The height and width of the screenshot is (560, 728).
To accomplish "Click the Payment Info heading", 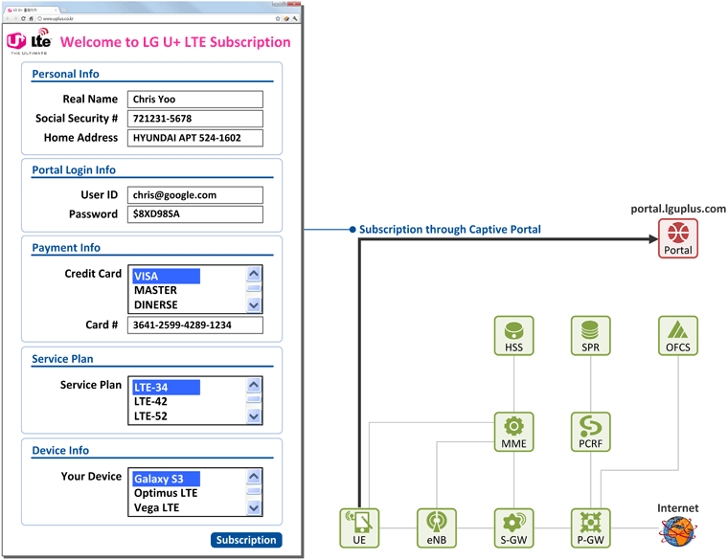I will click(x=66, y=248).
